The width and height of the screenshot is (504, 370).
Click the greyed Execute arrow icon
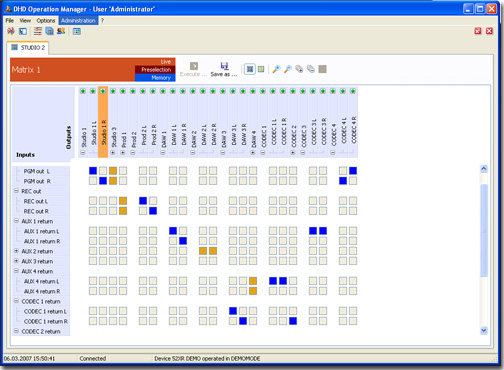(x=194, y=66)
